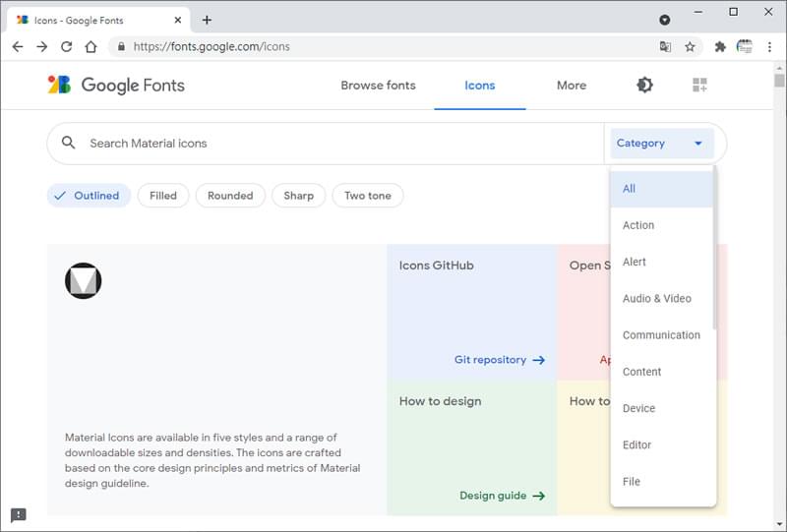Click the Material Design logo thumbnail
Viewport: 787px width, 532px height.
pos(84,280)
